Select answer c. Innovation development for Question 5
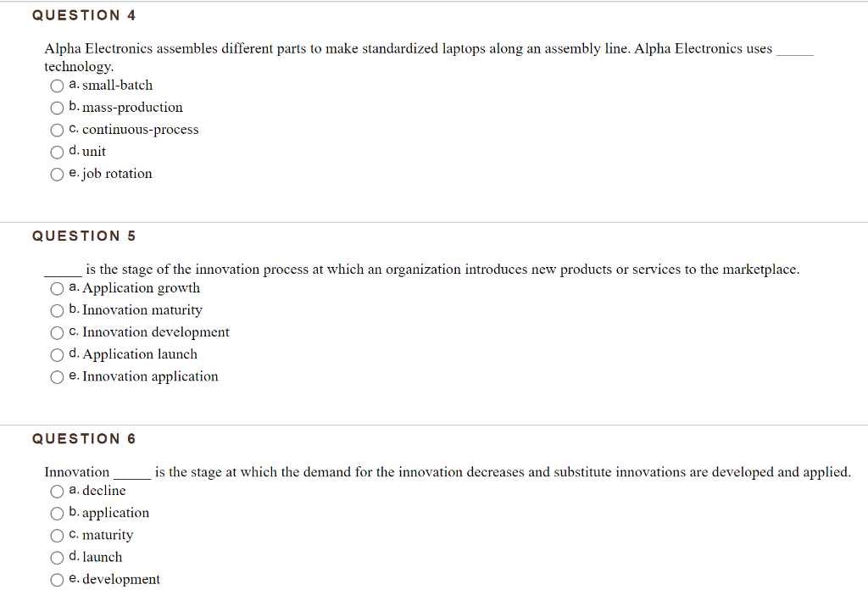 click(x=56, y=332)
